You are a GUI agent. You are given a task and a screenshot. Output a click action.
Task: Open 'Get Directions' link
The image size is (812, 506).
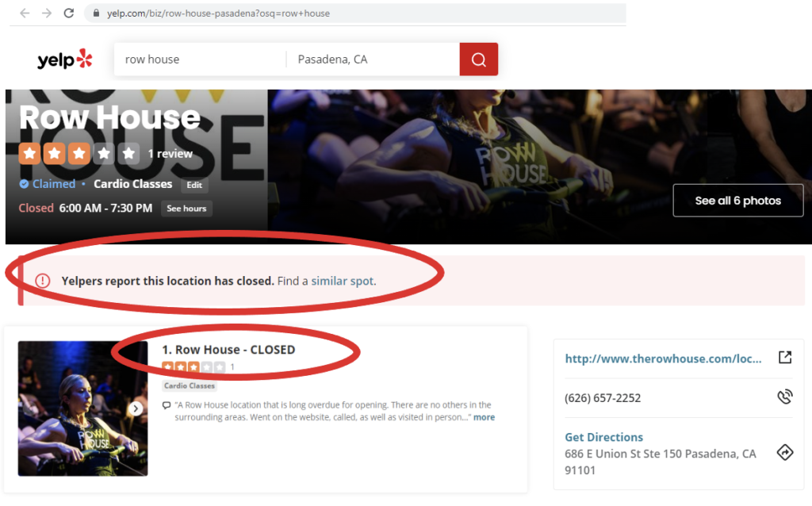click(x=603, y=437)
